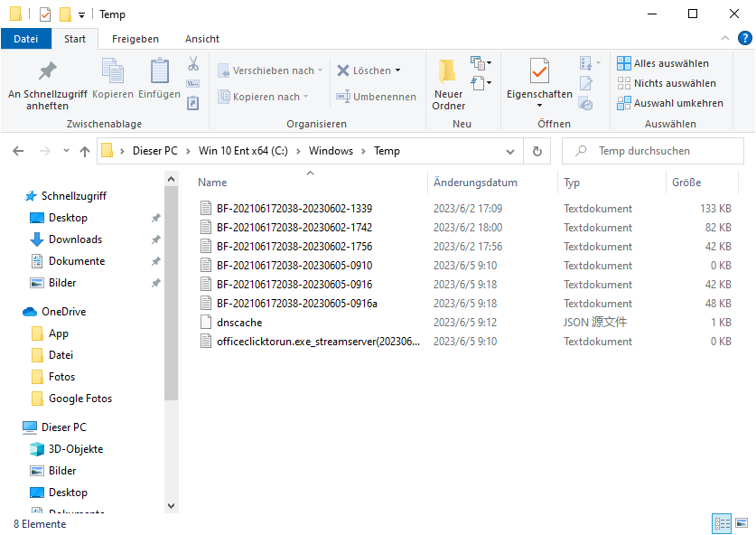The width and height of the screenshot is (756, 535).
Task: Click the Bearbeiten edit icon
Action: click(x=586, y=83)
